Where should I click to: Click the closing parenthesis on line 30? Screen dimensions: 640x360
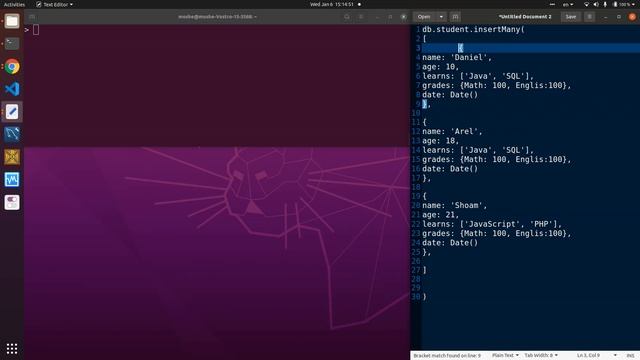[424, 297]
